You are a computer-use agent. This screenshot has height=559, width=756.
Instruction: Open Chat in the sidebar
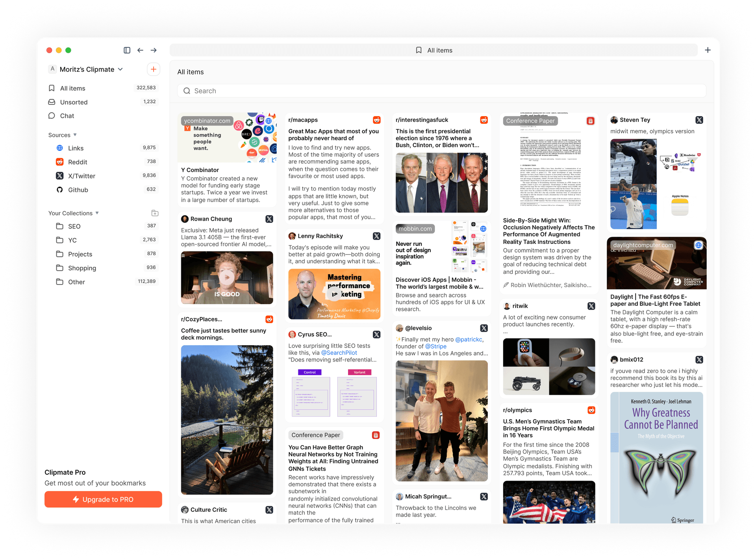tap(67, 116)
